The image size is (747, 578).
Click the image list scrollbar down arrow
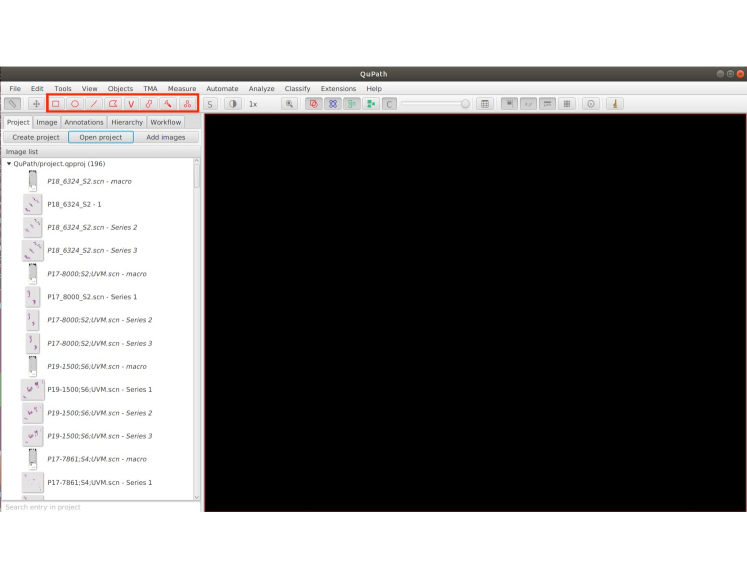196,497
